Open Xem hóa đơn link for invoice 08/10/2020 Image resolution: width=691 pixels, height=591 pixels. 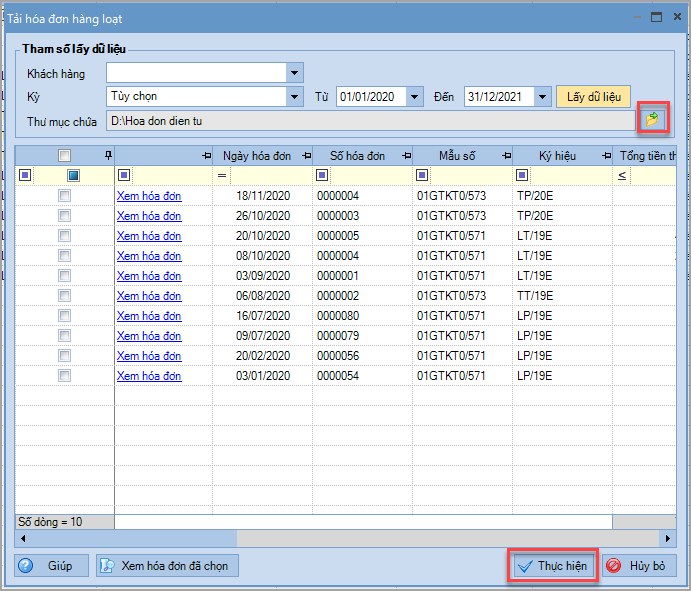point(149,256)
